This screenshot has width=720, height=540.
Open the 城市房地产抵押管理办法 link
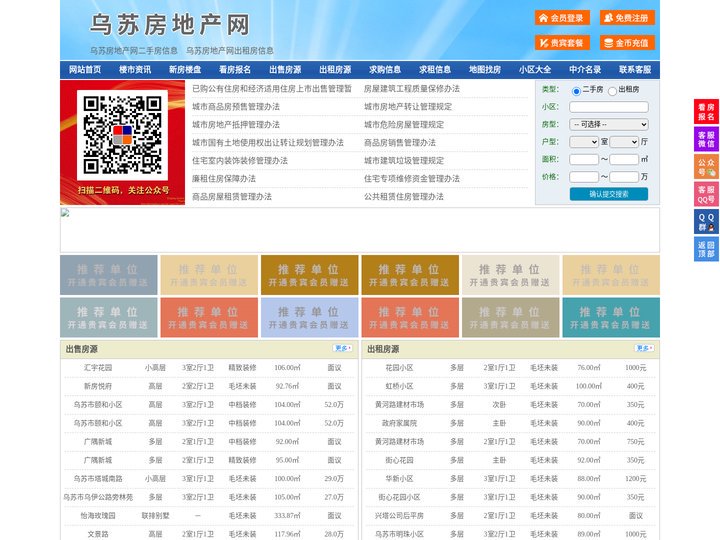click(236, 124)
